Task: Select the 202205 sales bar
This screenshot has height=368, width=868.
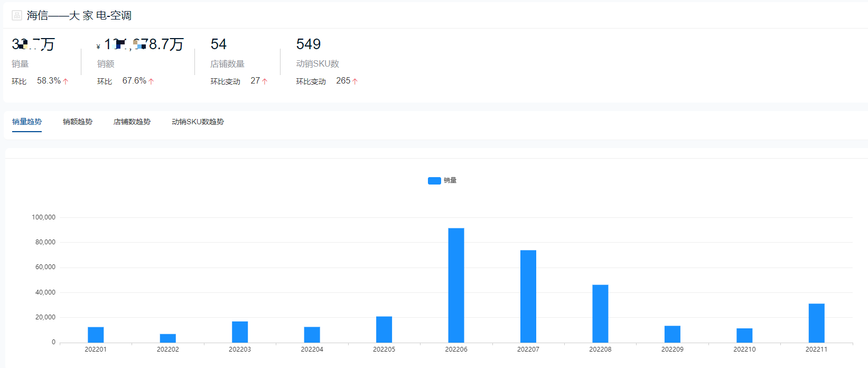Action: coord(384,329)
